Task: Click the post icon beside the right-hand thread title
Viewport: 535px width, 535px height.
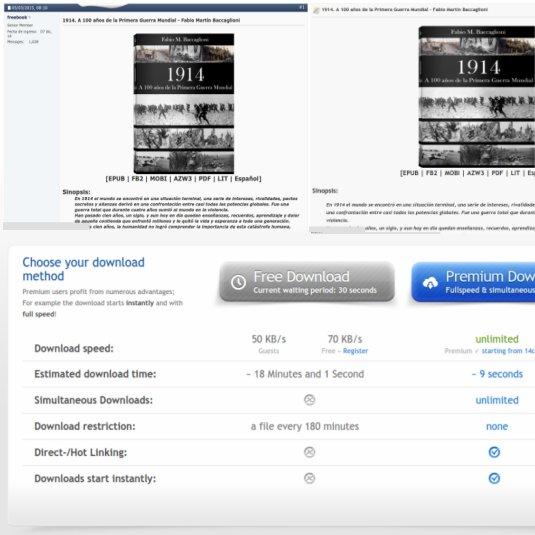Action: (316, 11)
